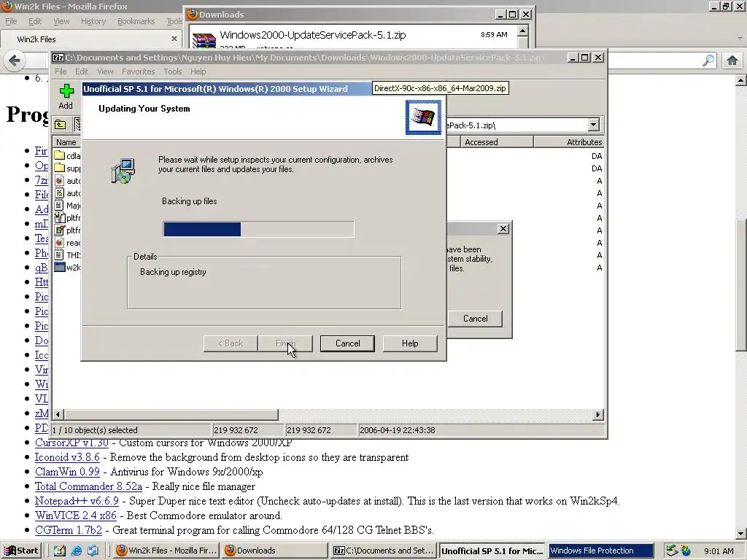Click the Show Desktop icon in quick launch

60,551
